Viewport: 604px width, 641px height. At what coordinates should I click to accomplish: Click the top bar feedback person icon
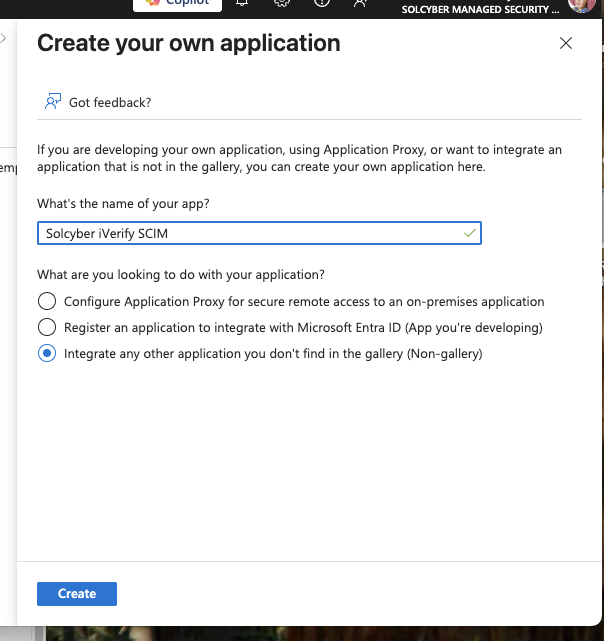point(360,4)
